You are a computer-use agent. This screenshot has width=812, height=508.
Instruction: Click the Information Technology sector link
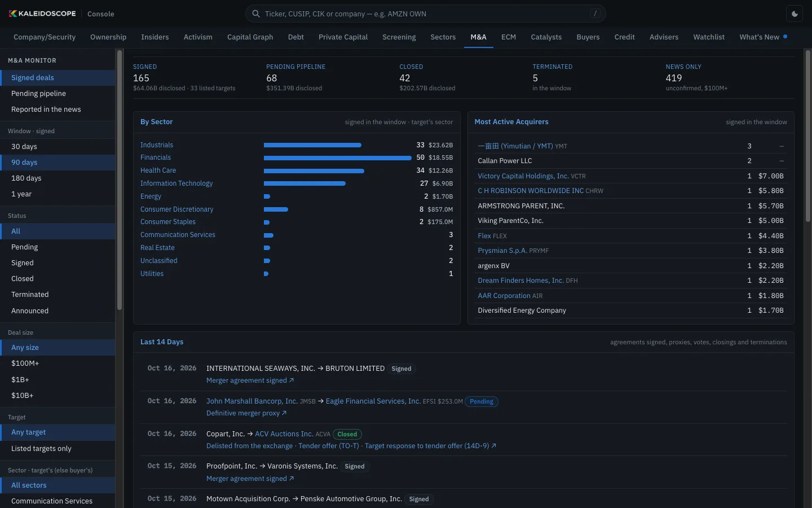pyautogui.click(x=176, y=183)
